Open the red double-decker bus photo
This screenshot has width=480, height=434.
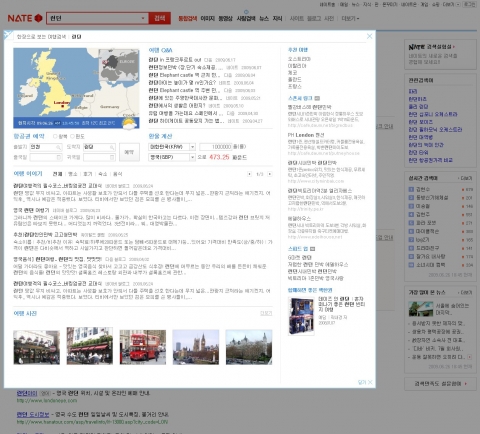coord(143,347)
